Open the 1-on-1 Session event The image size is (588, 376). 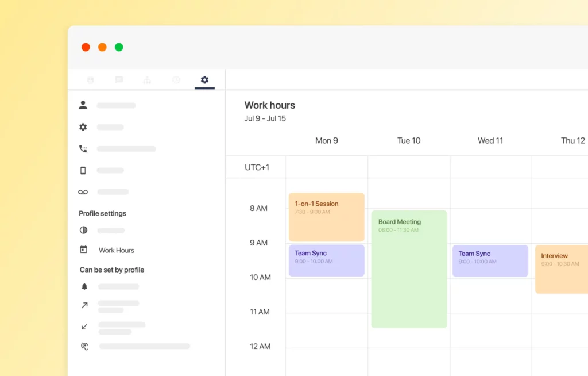click(326, 217)
